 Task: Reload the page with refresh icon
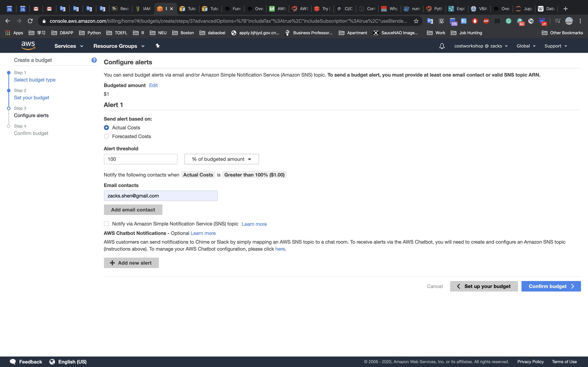click(30, 21)
